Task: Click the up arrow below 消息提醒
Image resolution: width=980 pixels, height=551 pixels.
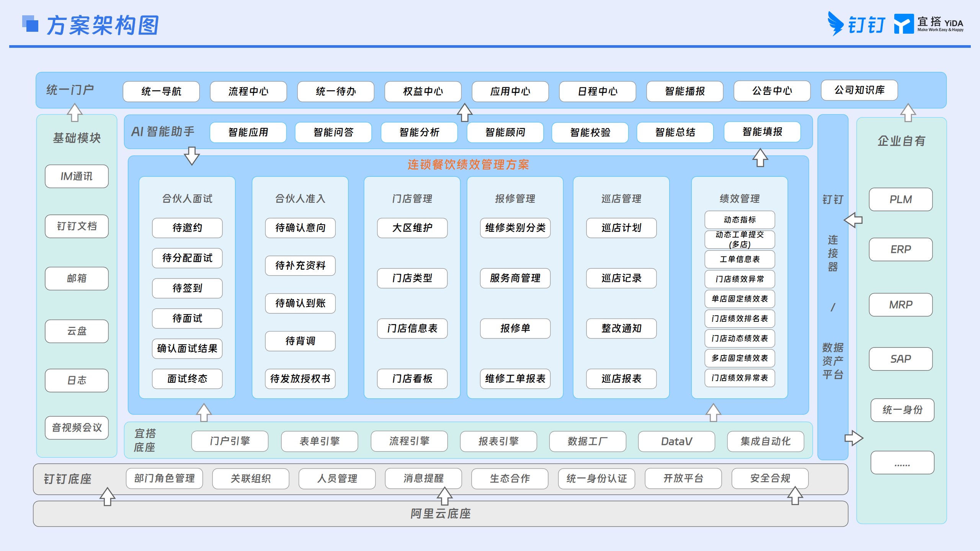Action: pyautogui.click(x=444, y=496)
